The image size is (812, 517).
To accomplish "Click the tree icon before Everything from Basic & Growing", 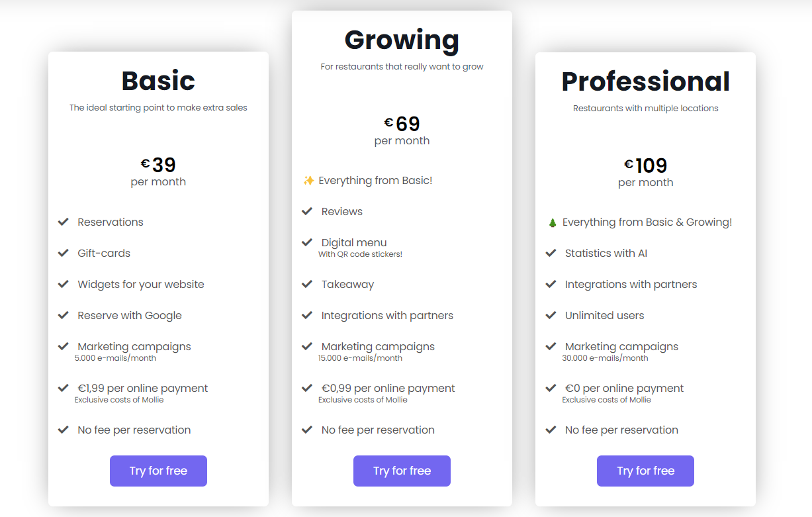I will pos(551,221).
